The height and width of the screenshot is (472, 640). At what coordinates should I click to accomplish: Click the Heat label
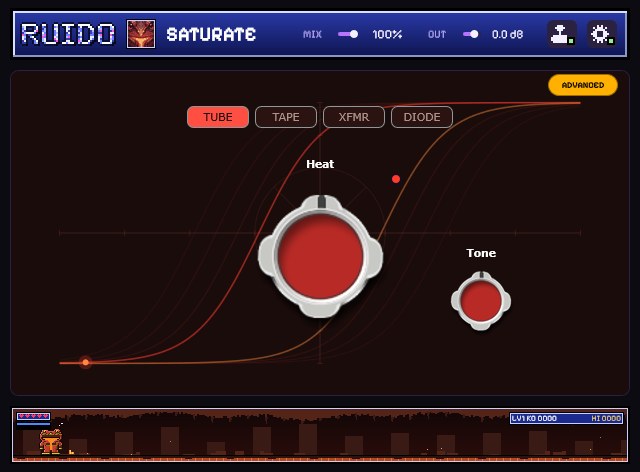(x=320, y=164)
